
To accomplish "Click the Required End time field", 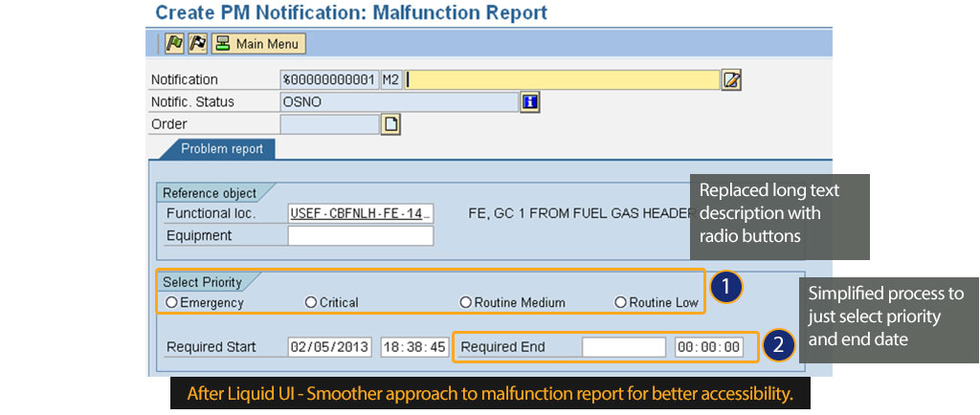I will click(708, 347).
